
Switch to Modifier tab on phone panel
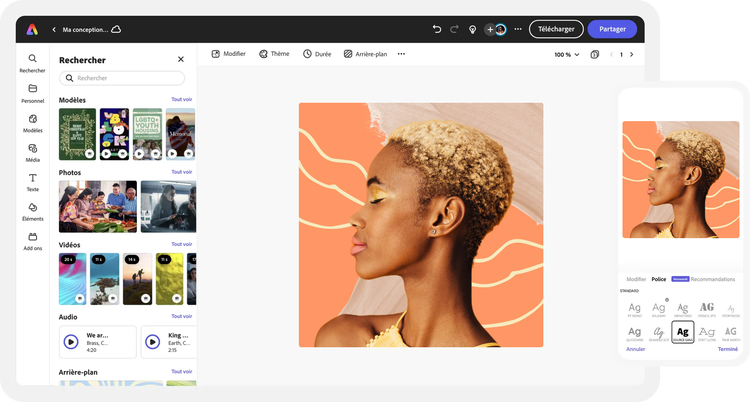[x=636, y=279]
